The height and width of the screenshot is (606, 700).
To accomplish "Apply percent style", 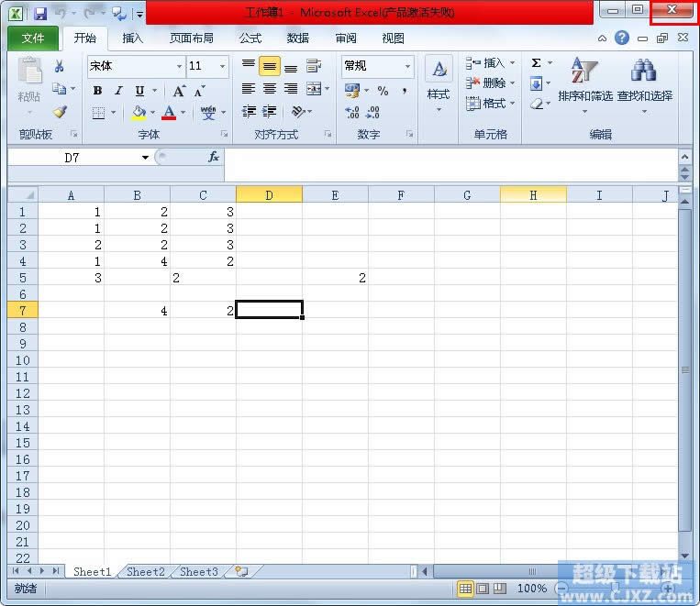I will point(383,91).
